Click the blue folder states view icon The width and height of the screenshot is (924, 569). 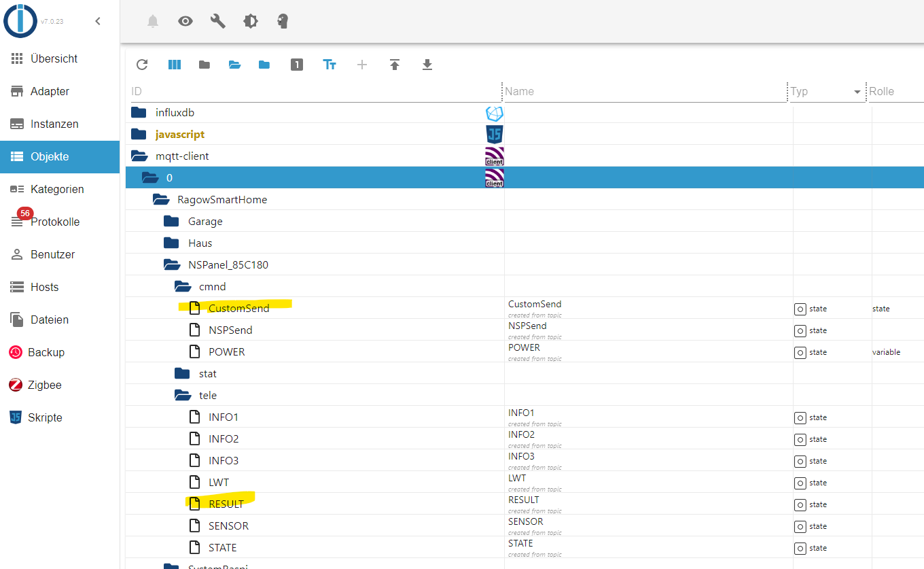[264, 65]
